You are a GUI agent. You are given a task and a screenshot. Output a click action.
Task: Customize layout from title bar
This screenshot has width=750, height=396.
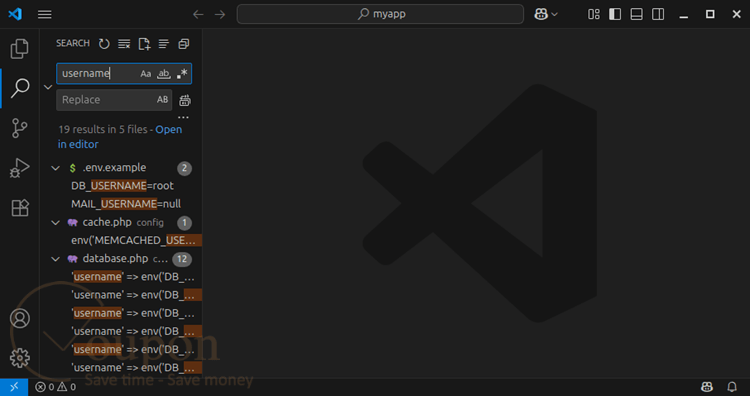(x=594, y=14)
